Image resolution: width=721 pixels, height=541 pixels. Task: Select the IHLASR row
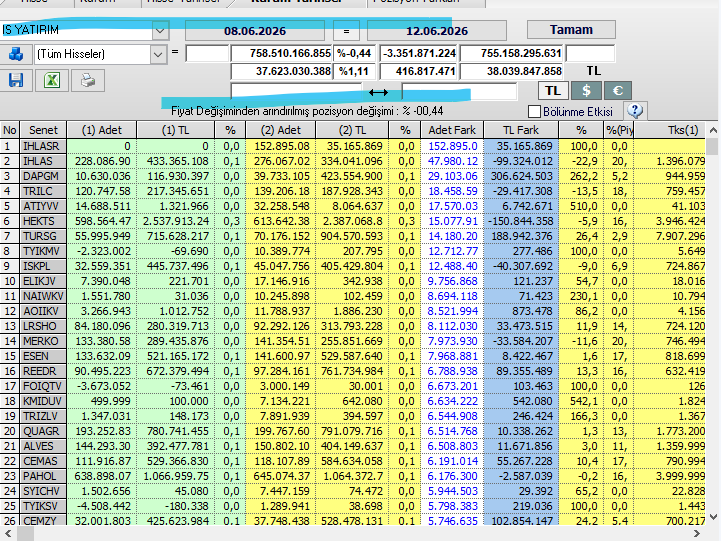(353, 146)
